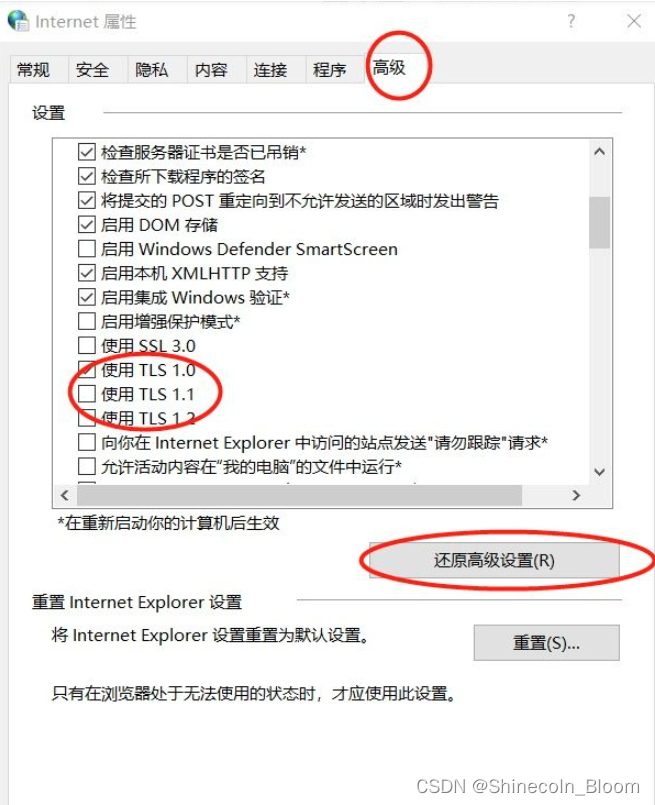The width and height of the screenshot is (655, 805).
Task: Click the settings list scroll down arrow
Action: (x=599, y=472)
